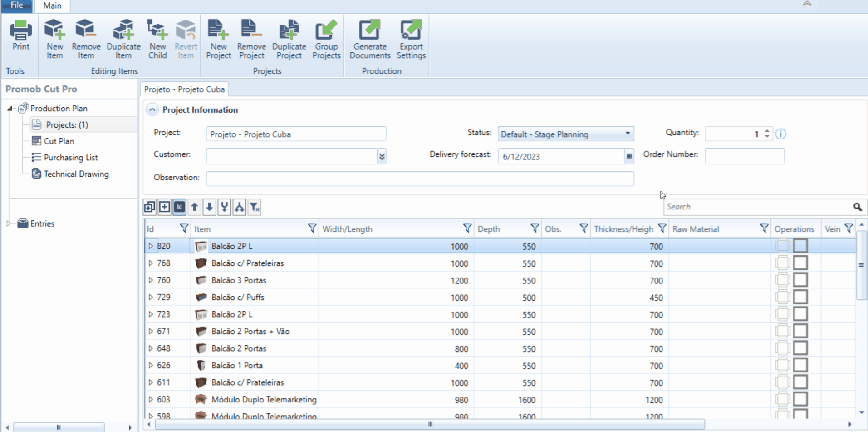Move item down with arrow icon
Screen dimensions: 868x432
tap(209, 207)
